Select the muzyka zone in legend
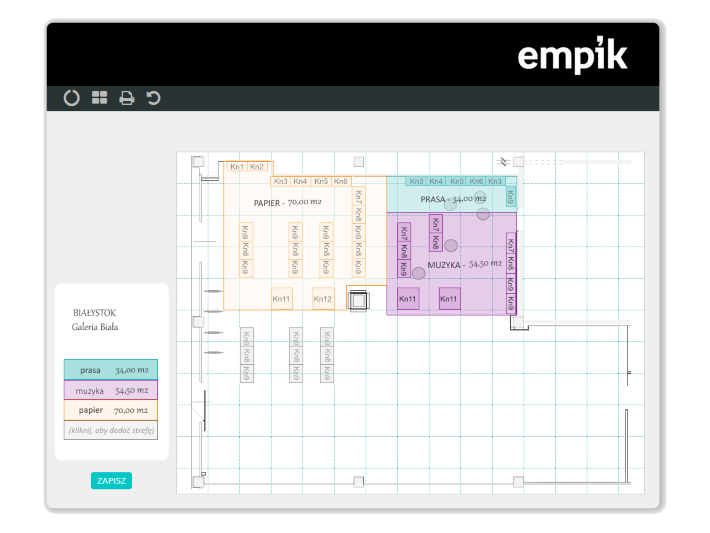Screen dimensions: 710x533 point(111,390)
